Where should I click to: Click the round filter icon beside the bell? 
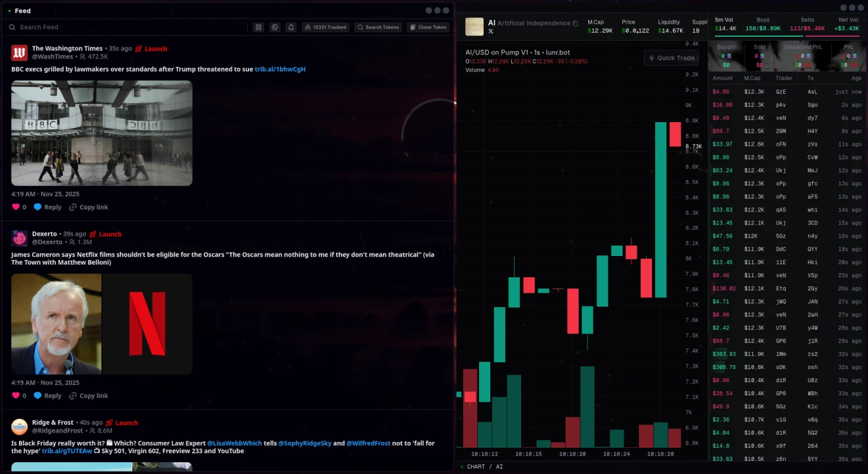click(275, 27)
